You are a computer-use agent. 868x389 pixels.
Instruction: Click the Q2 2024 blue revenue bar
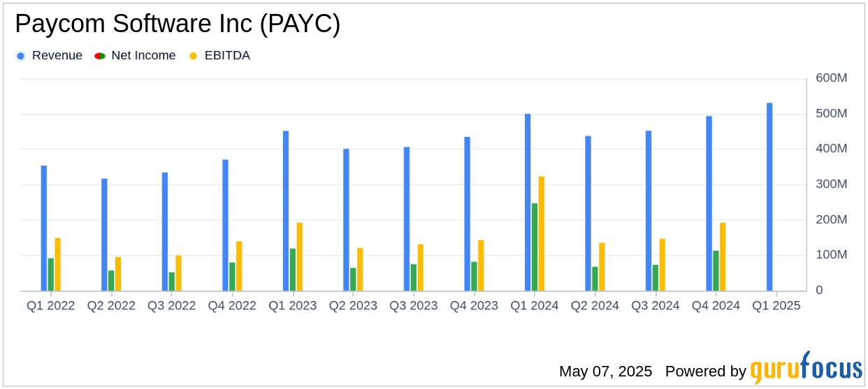click(588, 214)
